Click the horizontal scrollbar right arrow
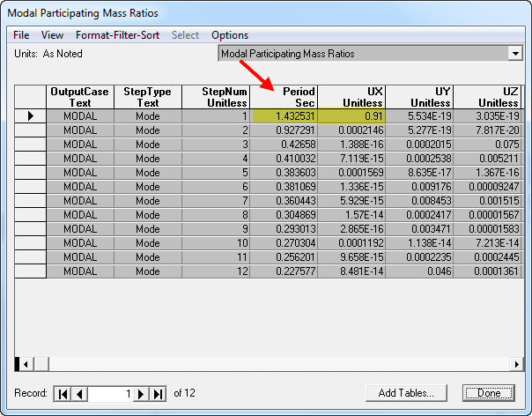The image size is (532, 416). (x=517, y=364)
